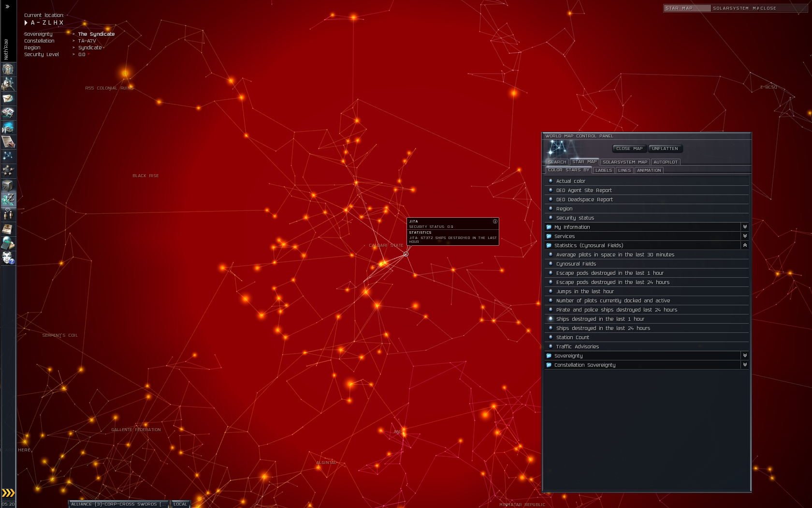The image size is (812, 508).
Task: Expand the sidebar with the double-arrow icon
Action: pyautogui.click(x=7, y=6)
